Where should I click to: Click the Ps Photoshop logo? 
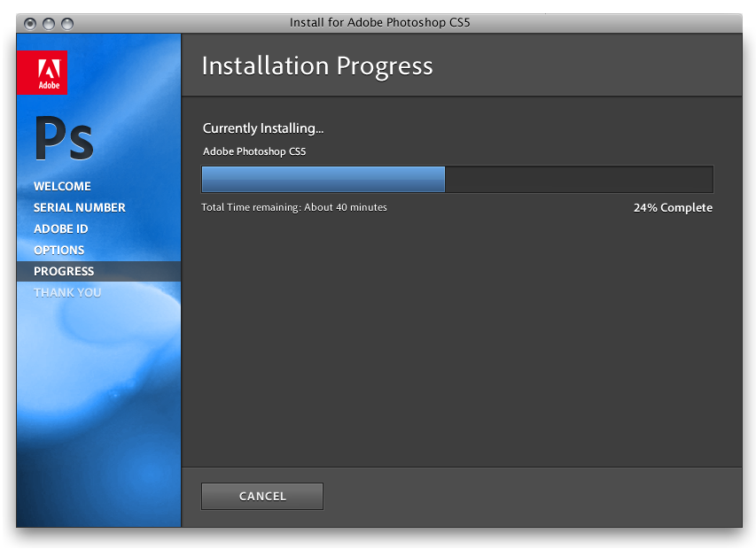tap(64, 138)
